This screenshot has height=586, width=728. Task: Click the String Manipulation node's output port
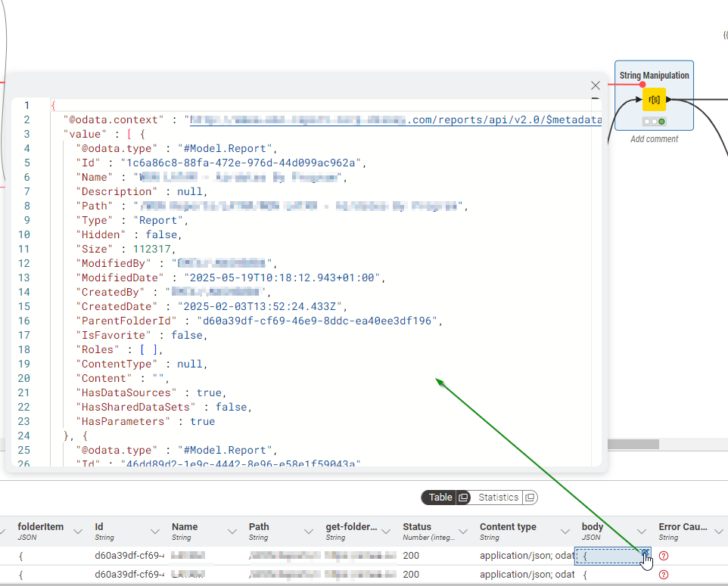[x=669, y=99]
